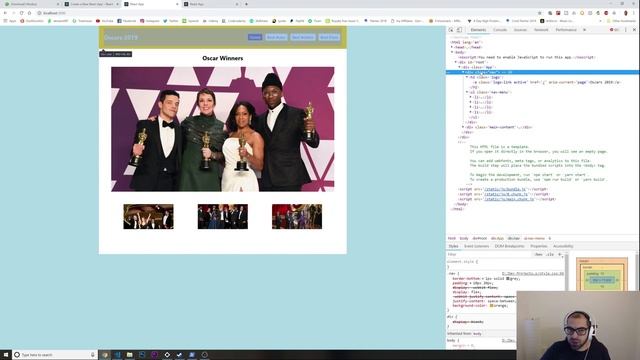The width and height of the screenshot is (640, 360).
Task: Open the orange background-color swatch
Action: click(491, 305)
